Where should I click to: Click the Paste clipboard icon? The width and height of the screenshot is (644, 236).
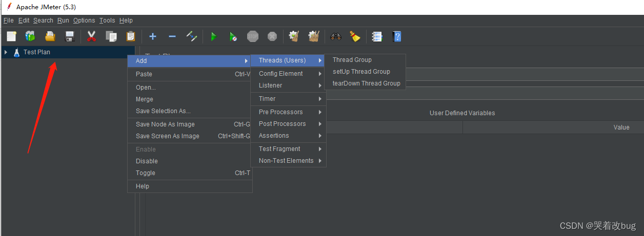[x=131, y=36]
